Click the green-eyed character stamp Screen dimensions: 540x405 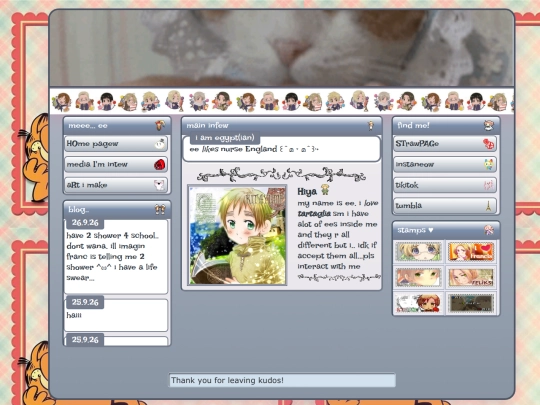418,277
